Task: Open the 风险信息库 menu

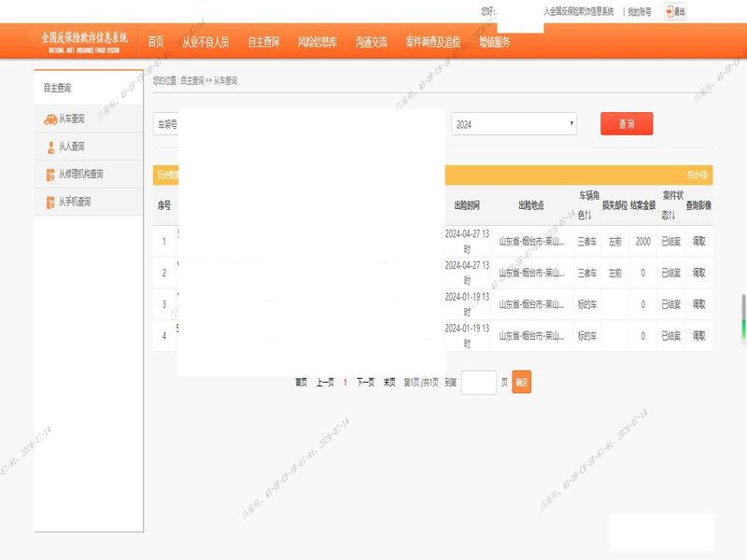Action: coord(317,42)
